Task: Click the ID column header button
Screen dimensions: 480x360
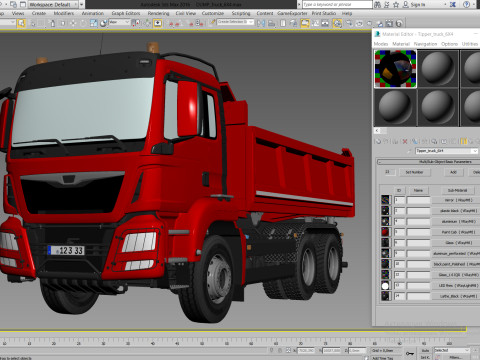Action: pyautogui.click(x=399, y=190)
